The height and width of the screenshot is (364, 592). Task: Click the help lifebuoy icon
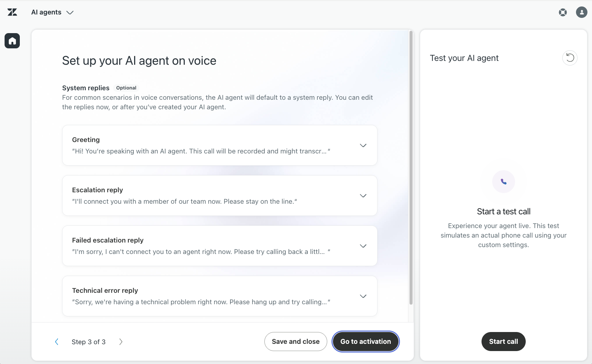563,12
